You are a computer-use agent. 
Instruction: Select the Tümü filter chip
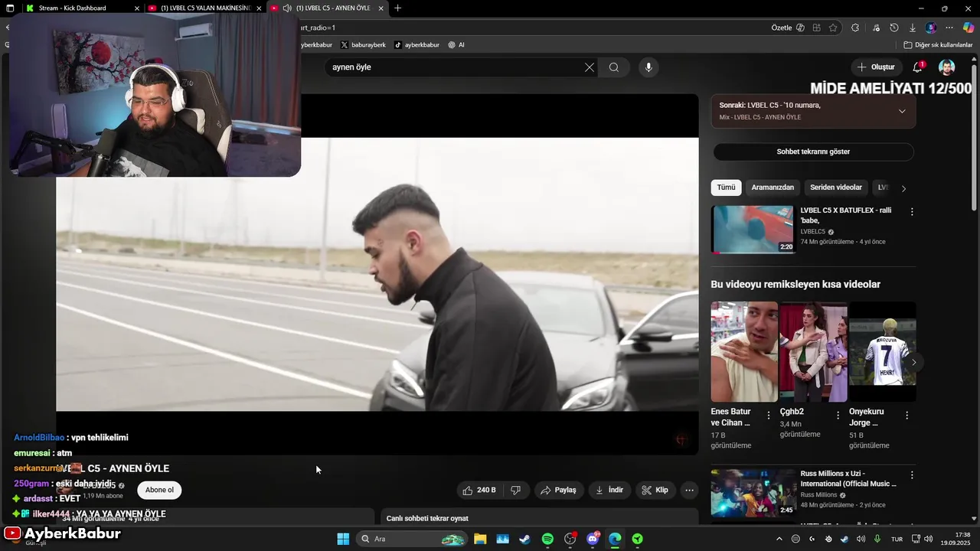(726, 187)
